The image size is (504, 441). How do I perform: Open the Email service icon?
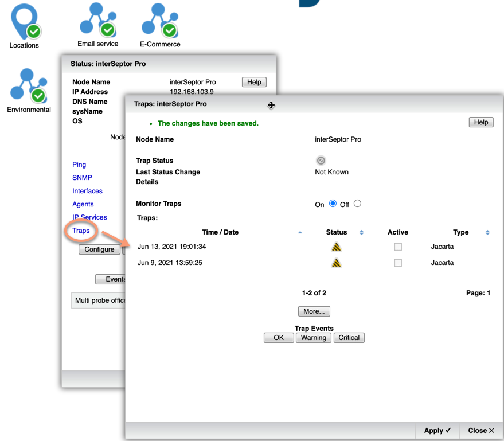coord(97,20)
